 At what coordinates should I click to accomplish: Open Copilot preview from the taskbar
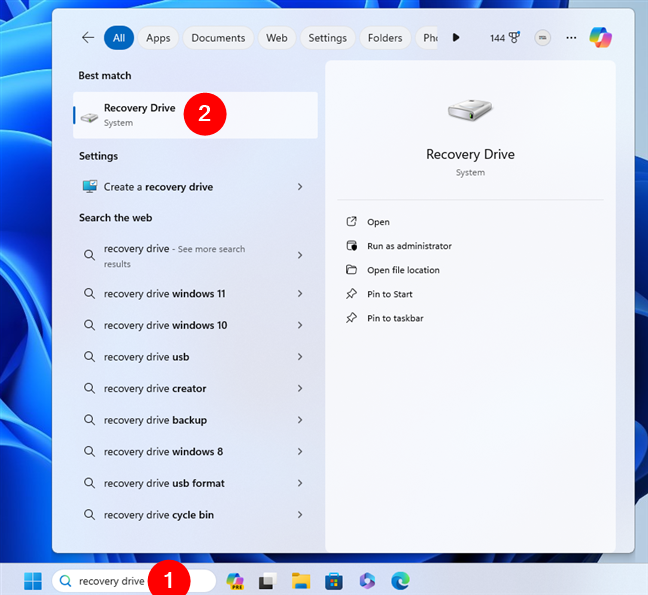pos(235,581)
